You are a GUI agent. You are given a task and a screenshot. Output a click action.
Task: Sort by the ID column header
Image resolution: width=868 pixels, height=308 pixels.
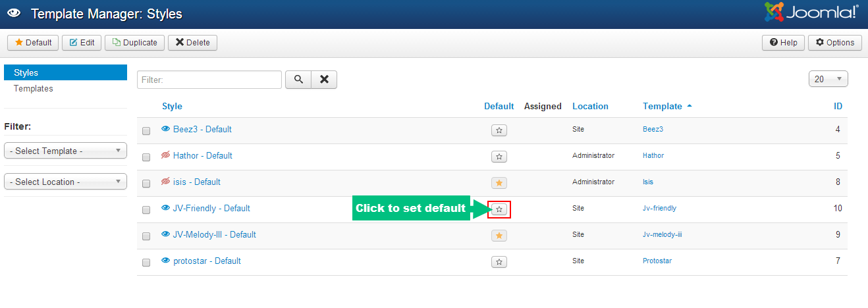[x=838, y=106]
